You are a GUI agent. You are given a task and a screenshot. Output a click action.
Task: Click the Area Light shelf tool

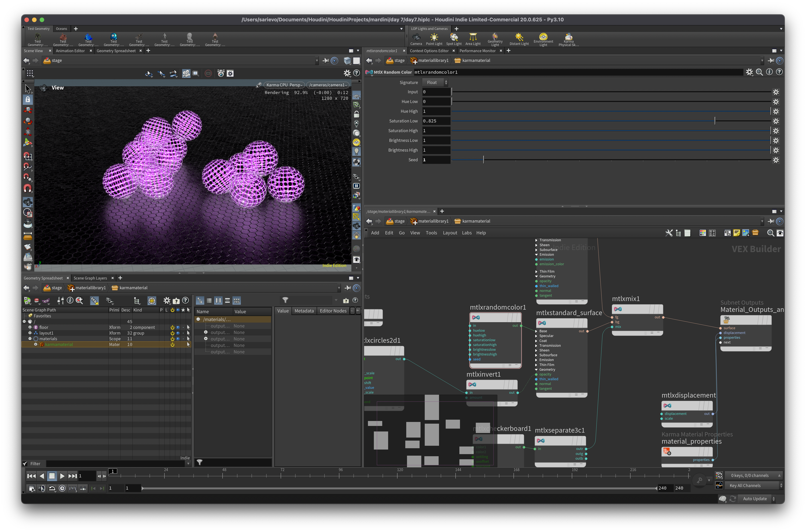[473, 39]
